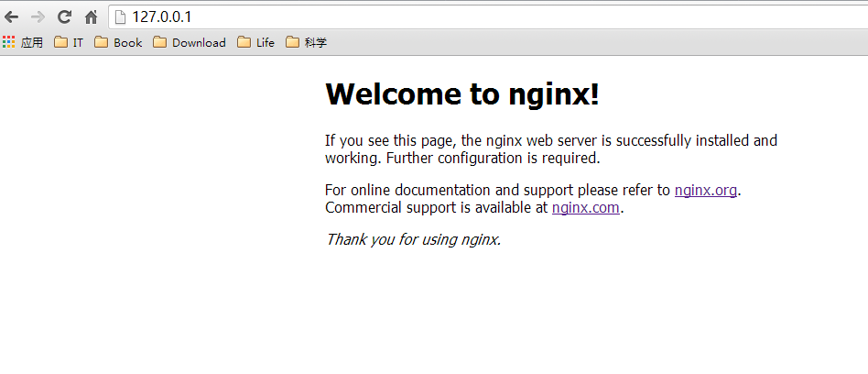Click the page info icon beside 127.0.0.1
868x374 pixels.
pos(119,16)
